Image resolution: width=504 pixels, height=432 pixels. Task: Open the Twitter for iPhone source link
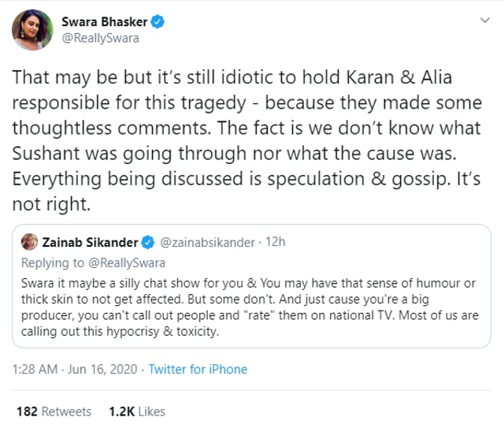(198, 369)
